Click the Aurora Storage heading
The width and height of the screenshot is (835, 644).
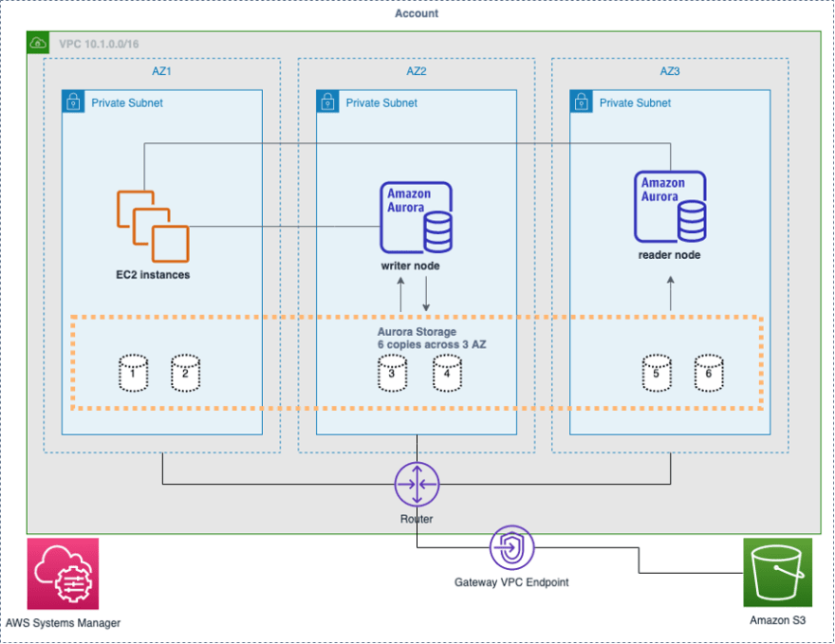417,332
